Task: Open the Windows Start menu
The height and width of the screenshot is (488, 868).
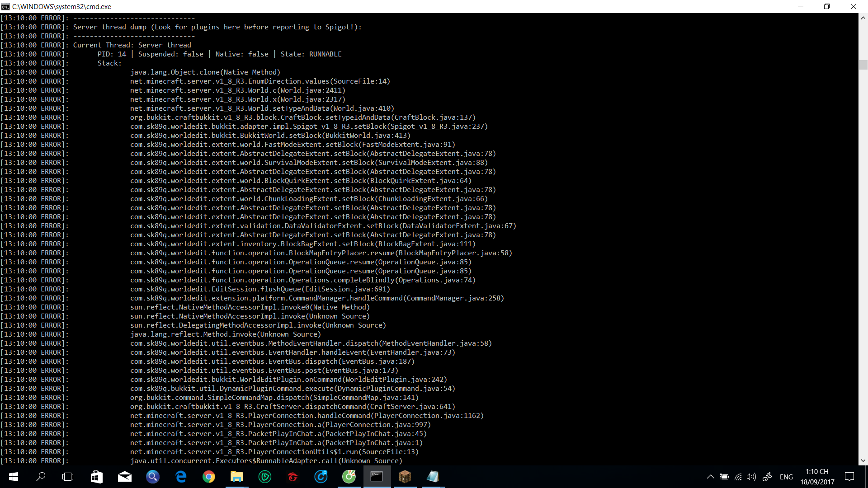Action: point(14,477)
